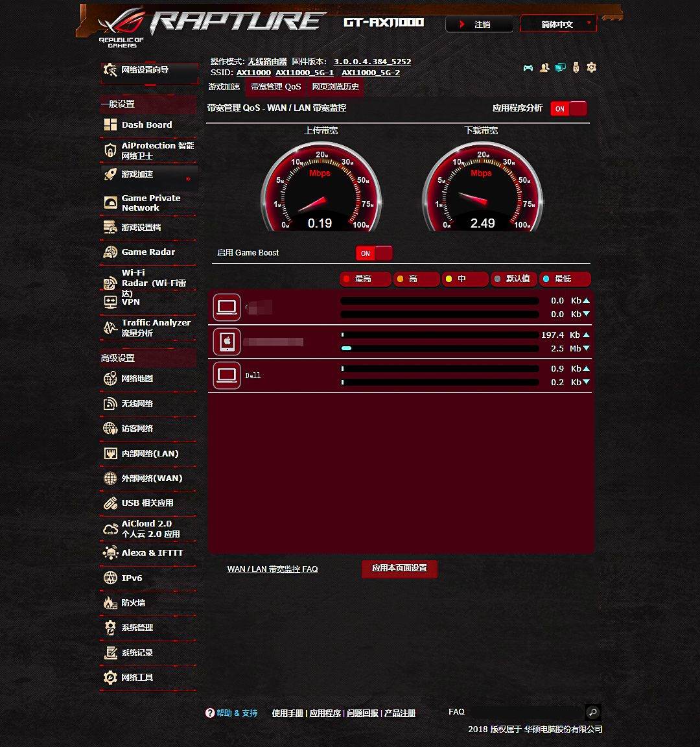This screenshot has width=700, height=747.
Task: Open the AX11000 SSID link
Action: pos(253,73)
